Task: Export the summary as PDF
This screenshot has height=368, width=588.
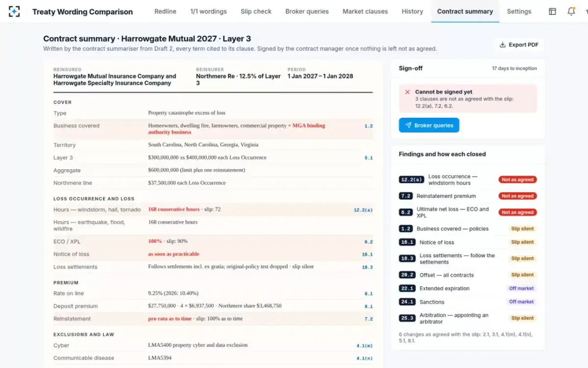Action: [519, 45]
